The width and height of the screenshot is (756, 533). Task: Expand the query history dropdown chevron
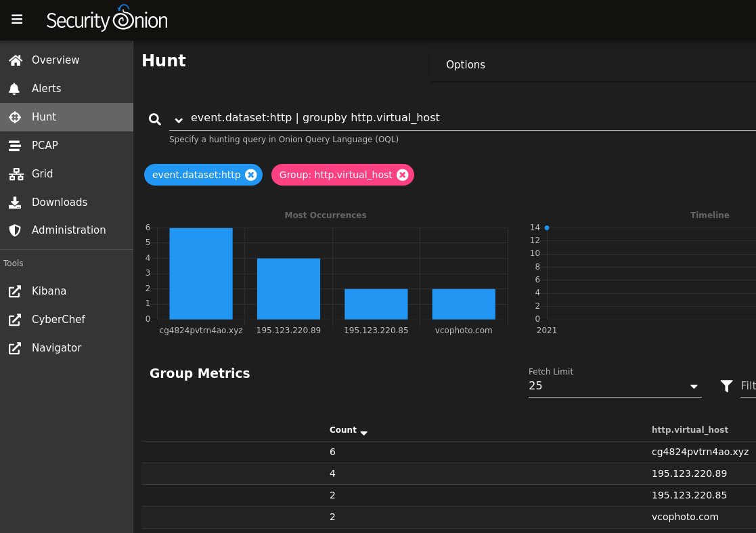179,120
